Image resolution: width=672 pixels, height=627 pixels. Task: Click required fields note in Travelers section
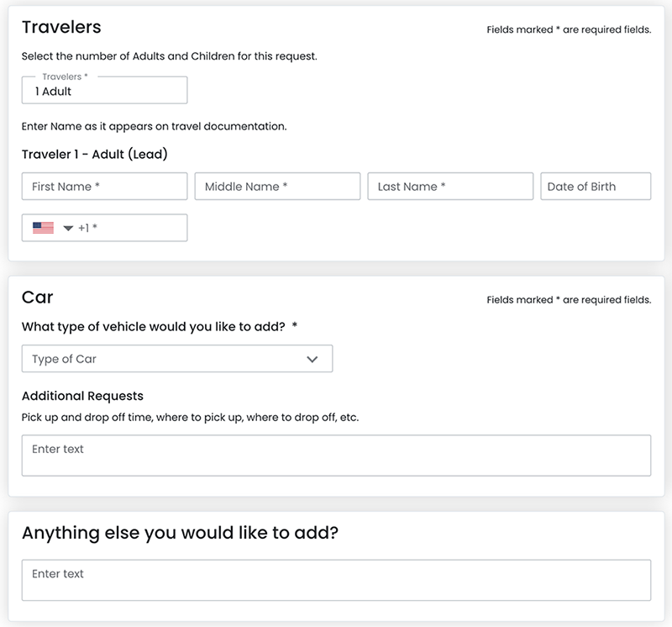pos(569,29)
